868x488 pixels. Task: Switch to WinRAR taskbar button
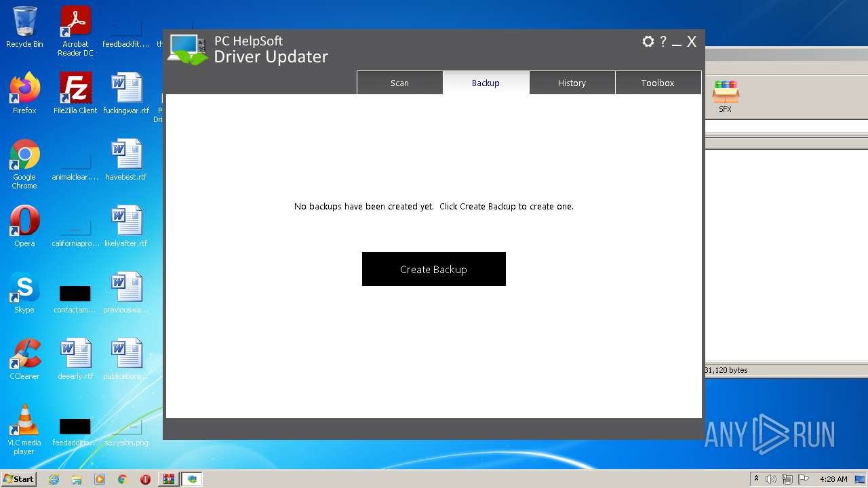(168, 479)
